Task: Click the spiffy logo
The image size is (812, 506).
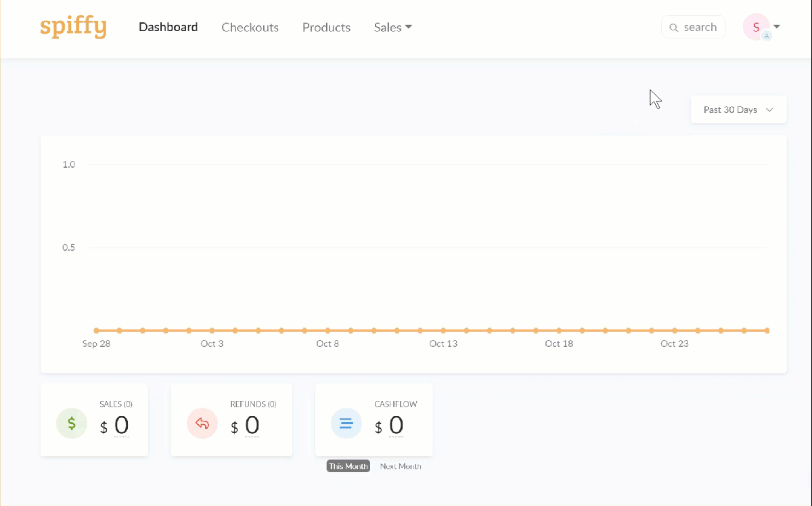Action: [x=73, y=27]
